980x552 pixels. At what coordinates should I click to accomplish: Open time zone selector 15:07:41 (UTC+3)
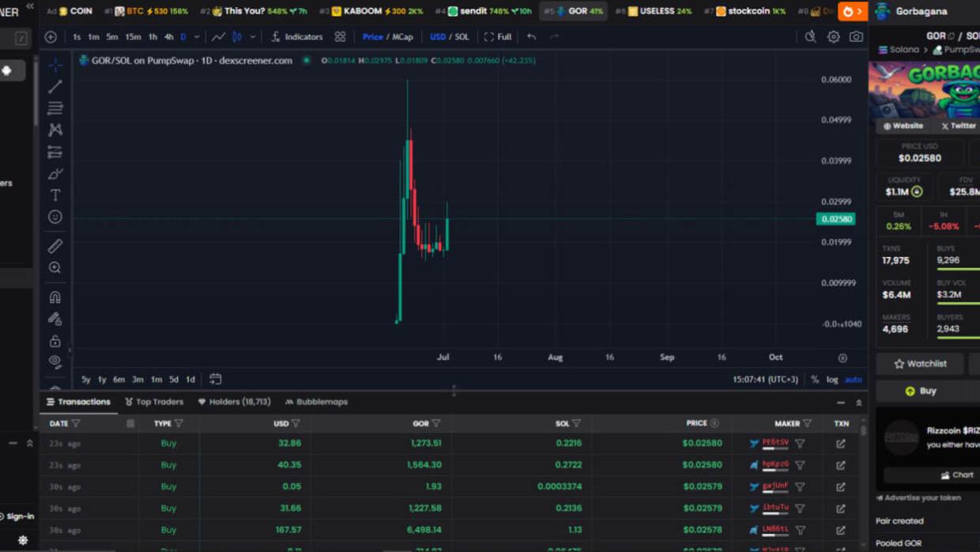(765, 380)
